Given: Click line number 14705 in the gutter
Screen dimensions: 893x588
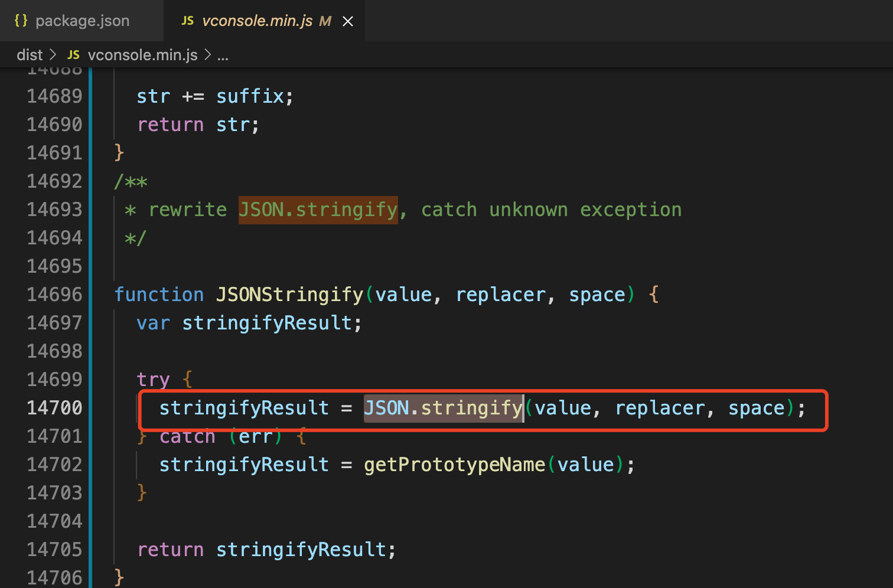Looking at the screenshot, I should click(x=54, y=550).
